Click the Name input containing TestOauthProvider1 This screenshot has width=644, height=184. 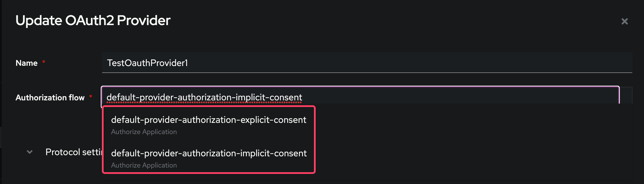coord(259,63)
